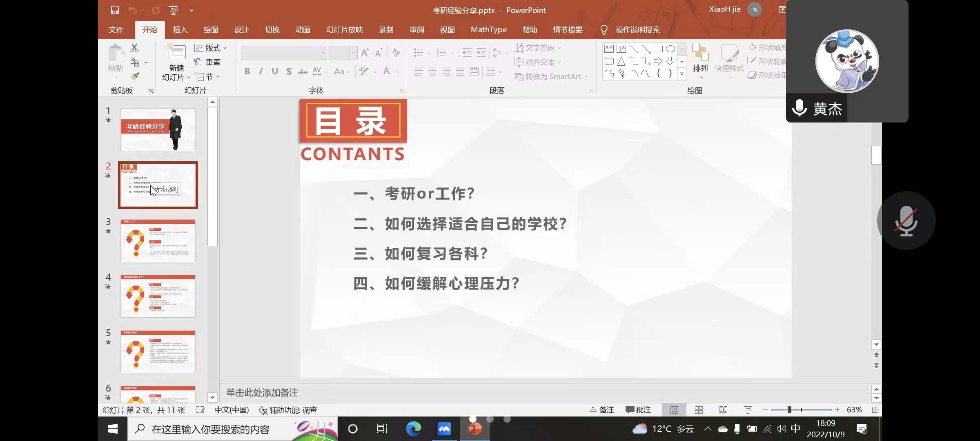The image size is (980, 441).
Task: Switch to Slide Sorter view in status bar
Action: (x=699, y=410)
